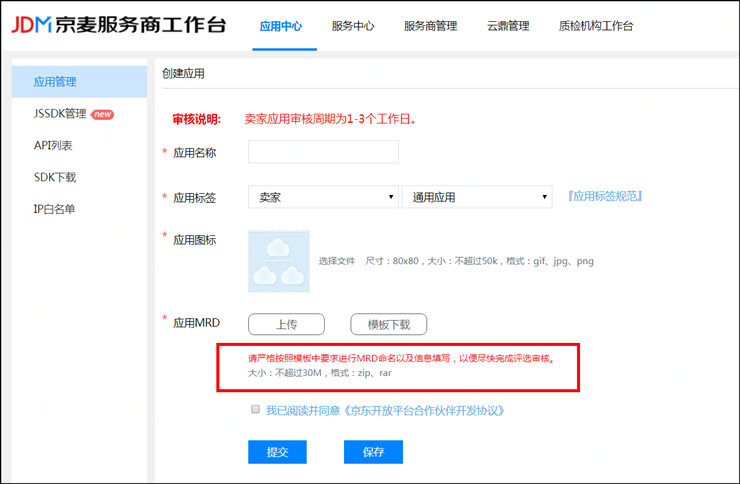Tick the 我已阅读并同意 checkbox

[255, 409]
